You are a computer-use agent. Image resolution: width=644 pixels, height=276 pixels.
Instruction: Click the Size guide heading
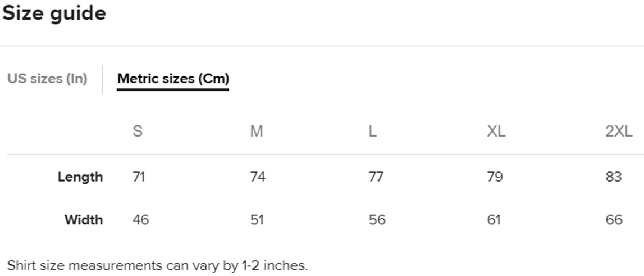[54, 13]
